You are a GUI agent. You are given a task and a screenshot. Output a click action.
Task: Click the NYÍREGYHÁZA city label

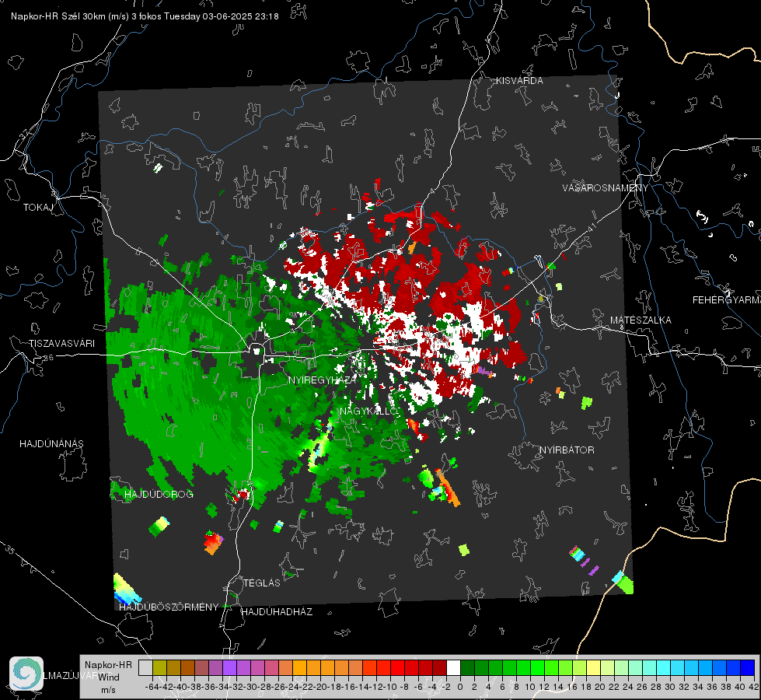coord(323,380)
